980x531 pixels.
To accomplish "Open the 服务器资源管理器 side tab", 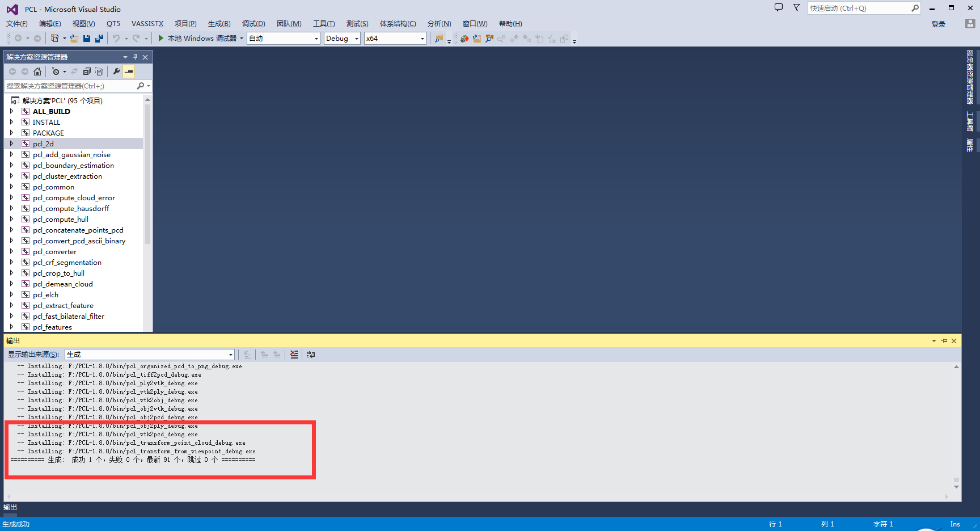I will pyautogui.click(x=970, y=77).
